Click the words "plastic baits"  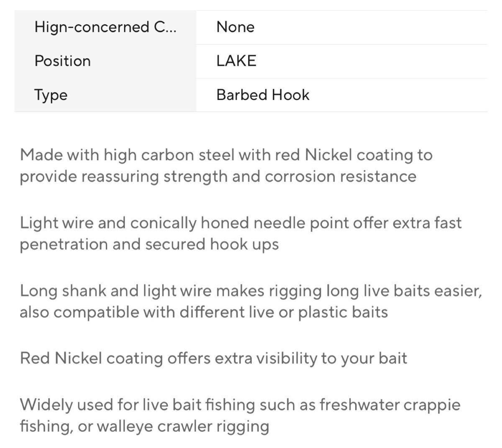[x=343, y=312]
